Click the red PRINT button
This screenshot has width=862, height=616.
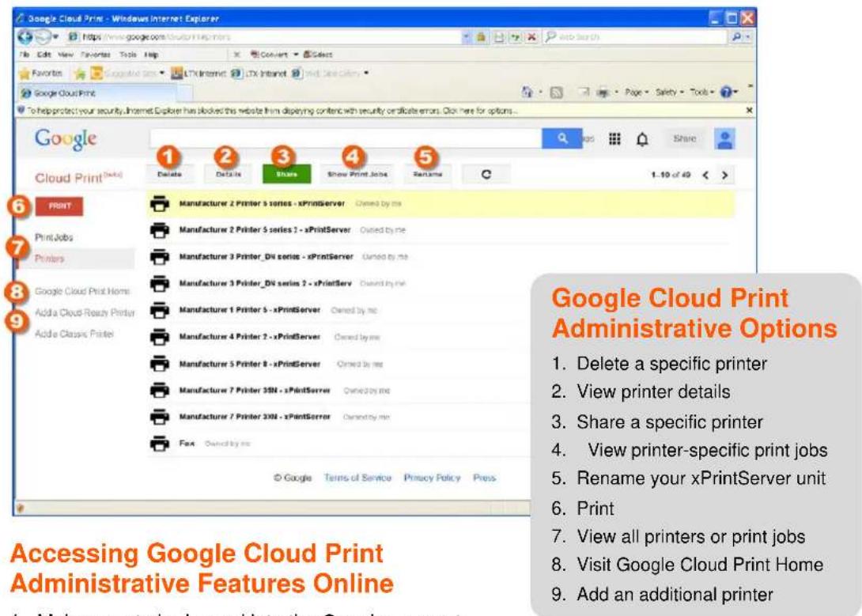pyautogui.click(x=59, y=206)
